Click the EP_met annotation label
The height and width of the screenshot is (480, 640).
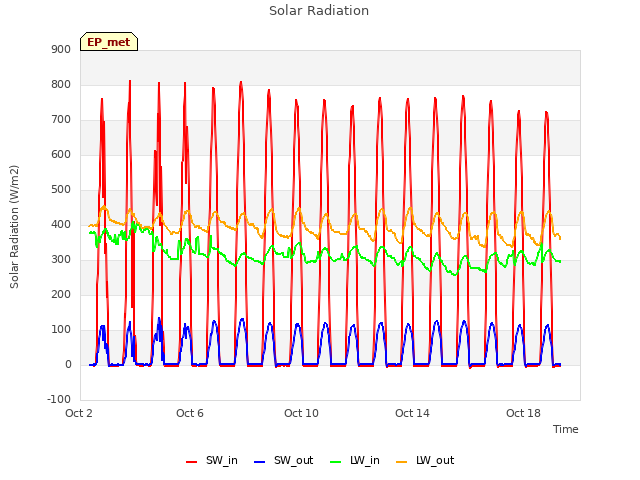coord(109,42)
